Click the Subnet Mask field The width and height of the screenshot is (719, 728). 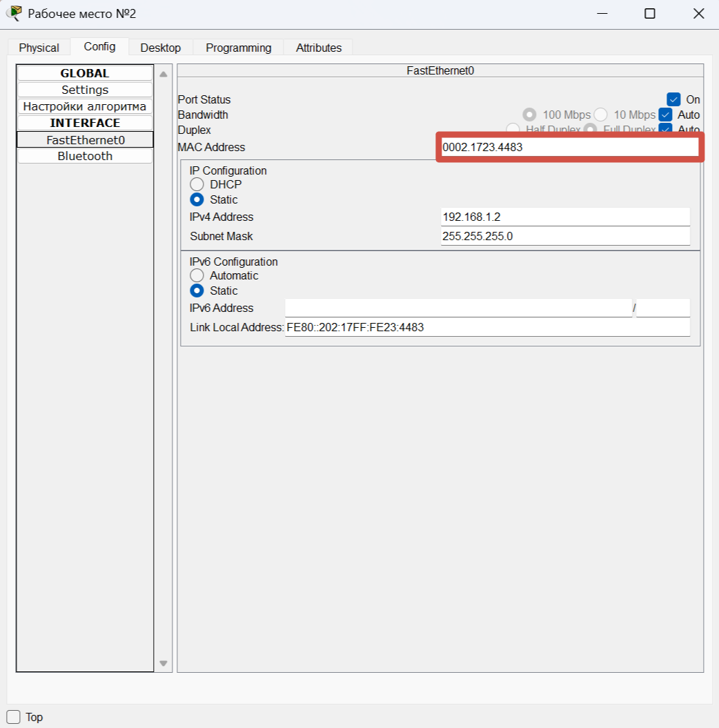565,236
